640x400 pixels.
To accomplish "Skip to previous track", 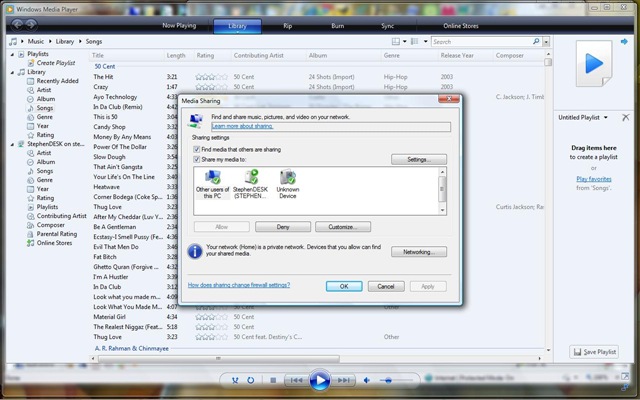I will tap(296, 380).
